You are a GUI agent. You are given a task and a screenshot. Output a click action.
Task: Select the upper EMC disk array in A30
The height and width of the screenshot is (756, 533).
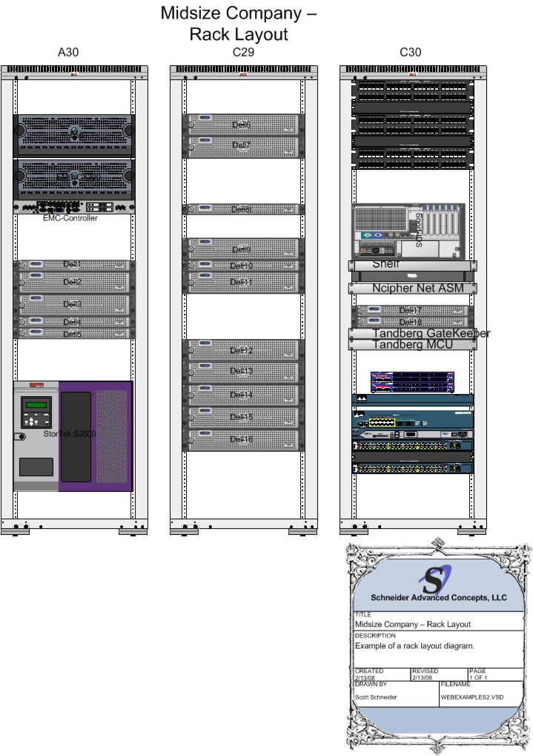pos(74,136)
